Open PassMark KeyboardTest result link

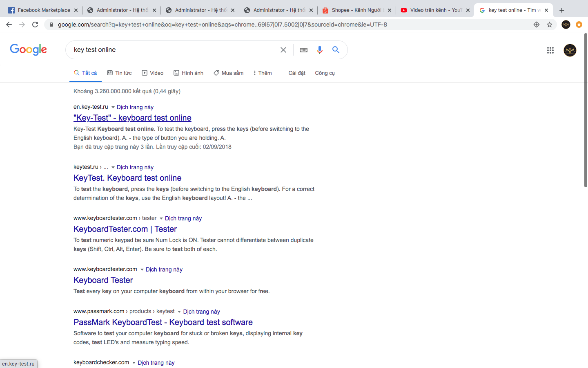(x=163, y=322)
